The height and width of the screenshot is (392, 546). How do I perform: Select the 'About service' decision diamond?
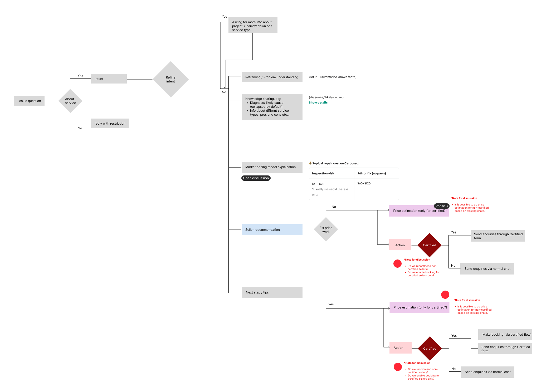click(70, 101)
